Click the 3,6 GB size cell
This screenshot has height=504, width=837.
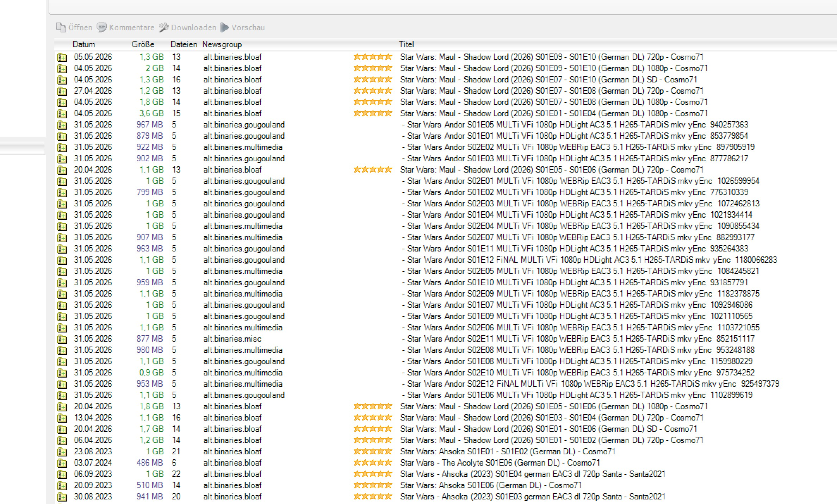click(151, 113)
